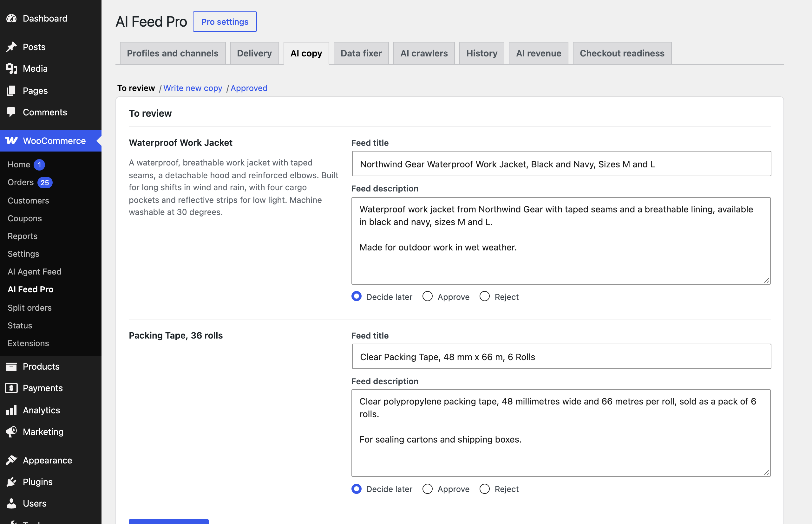The width and height of the screenshot is (812, 524).
Task: Grab the jacket description textarea resize handle
Action: click(766, 280)
